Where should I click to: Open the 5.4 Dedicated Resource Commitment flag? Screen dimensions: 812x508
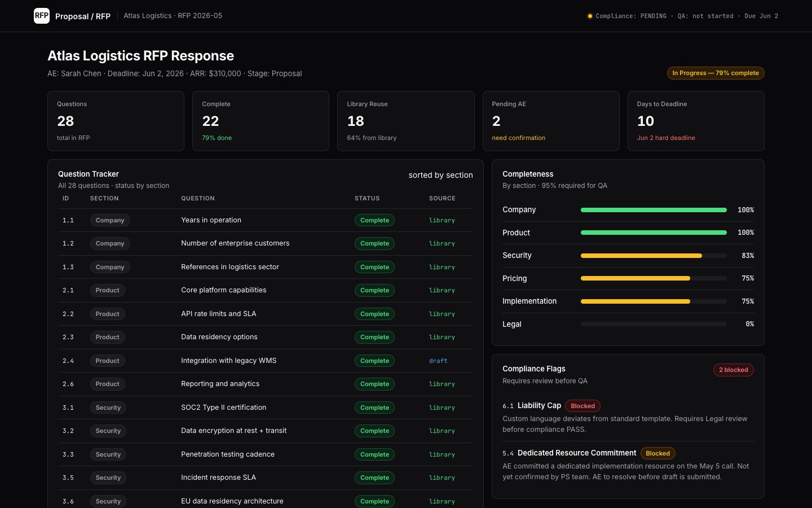point(628,464)
